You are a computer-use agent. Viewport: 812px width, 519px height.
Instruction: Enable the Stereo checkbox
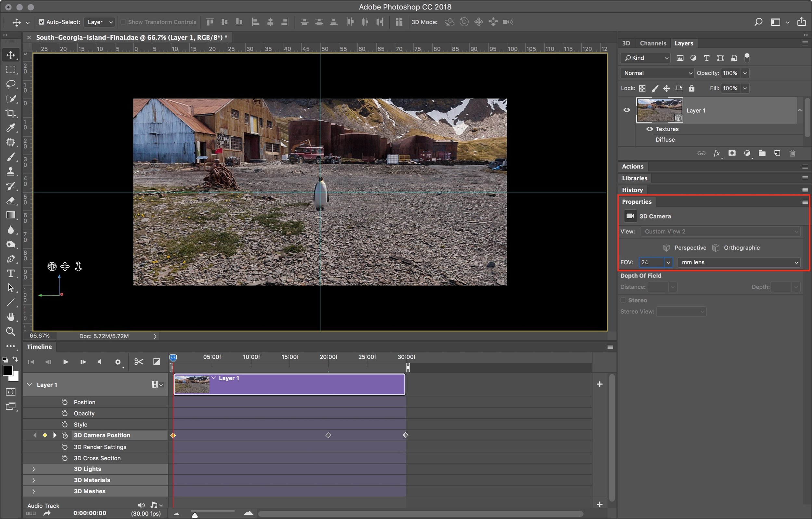[x=623, y=300]
